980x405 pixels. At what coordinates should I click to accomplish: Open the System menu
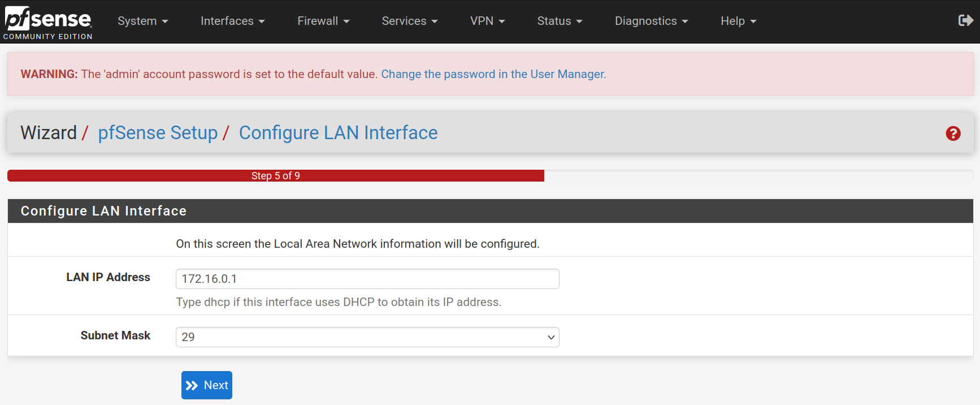(x=142, y=21)
